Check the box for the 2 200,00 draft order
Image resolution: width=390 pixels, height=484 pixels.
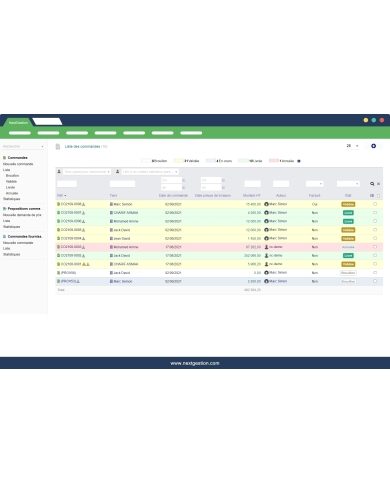[375, 281]
